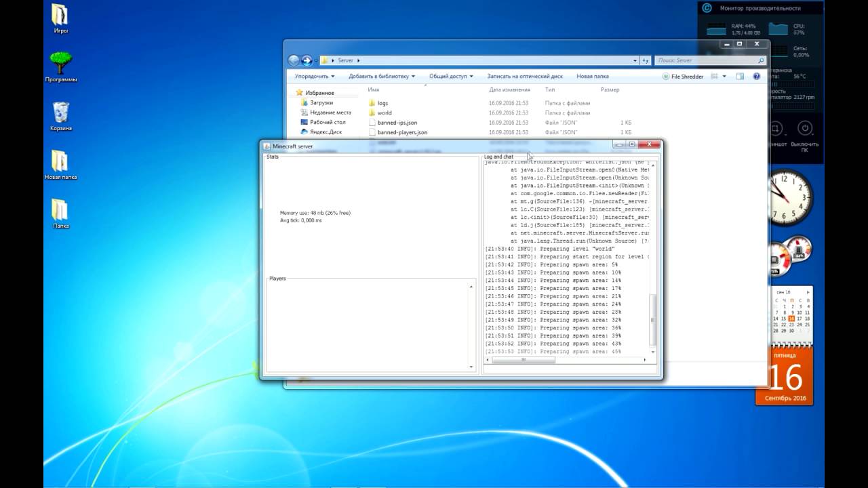Click the log scroll-down arrow

tap(653, 352)
